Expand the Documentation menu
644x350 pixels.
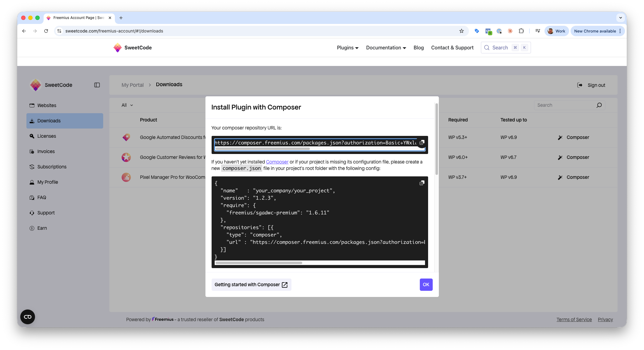[386, 48]
